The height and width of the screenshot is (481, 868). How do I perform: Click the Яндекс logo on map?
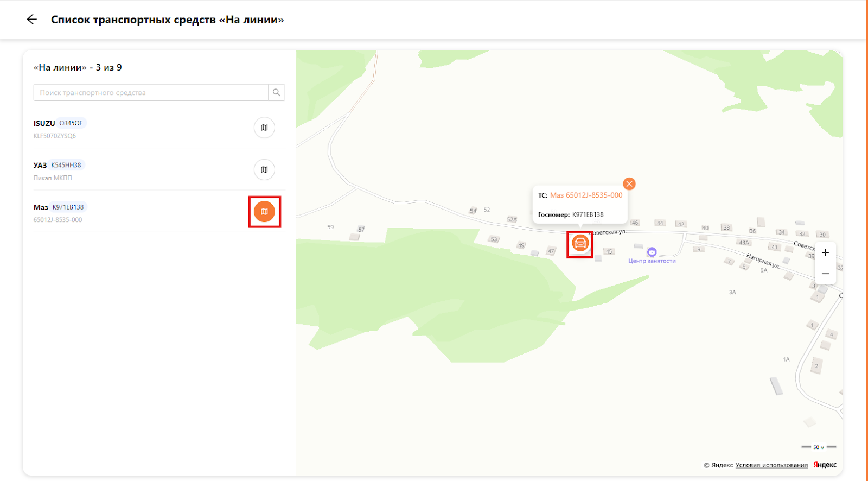(825, 465)
